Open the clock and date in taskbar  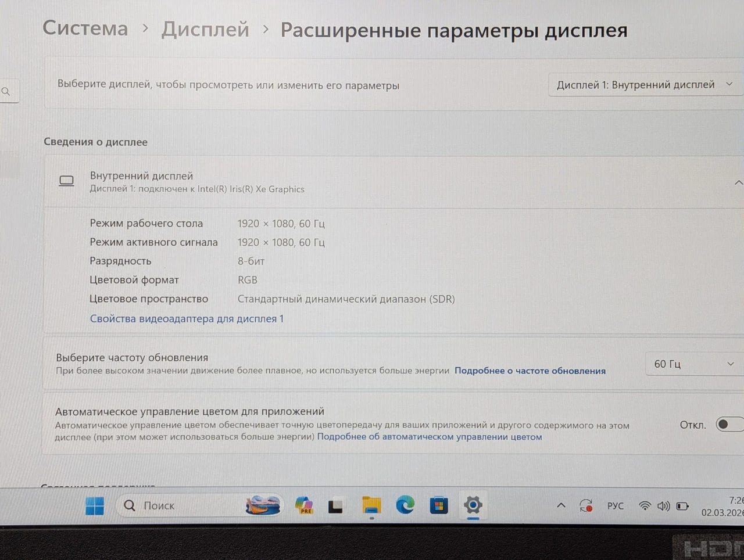[x=722, y=507]
